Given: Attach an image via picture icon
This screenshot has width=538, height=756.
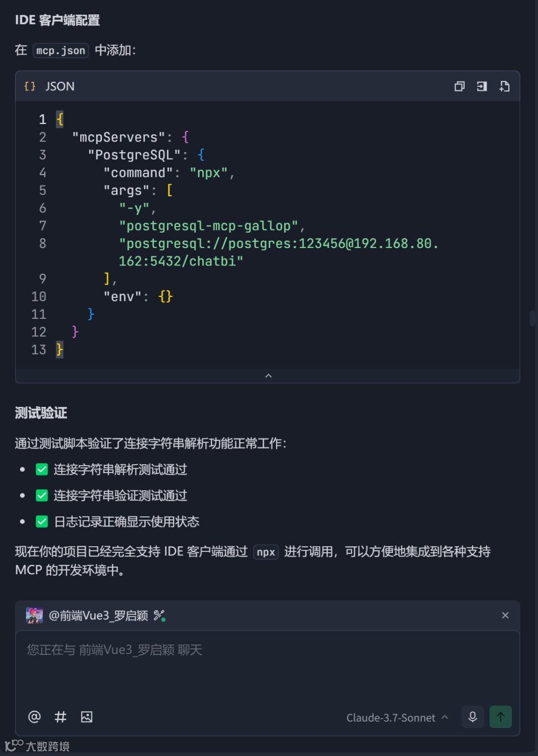Looking at the screenshot, I should [x=87, y=717].
